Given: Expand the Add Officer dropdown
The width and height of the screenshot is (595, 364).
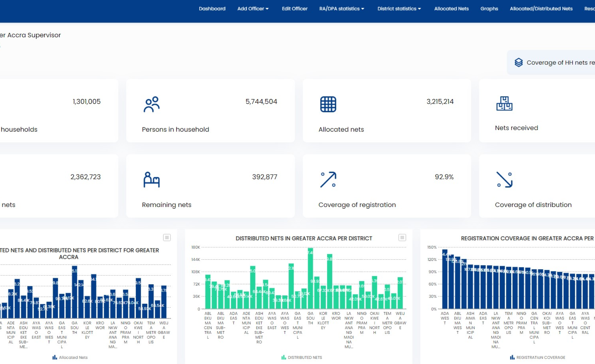Looking at the screenshot, I should coord(253,9).
